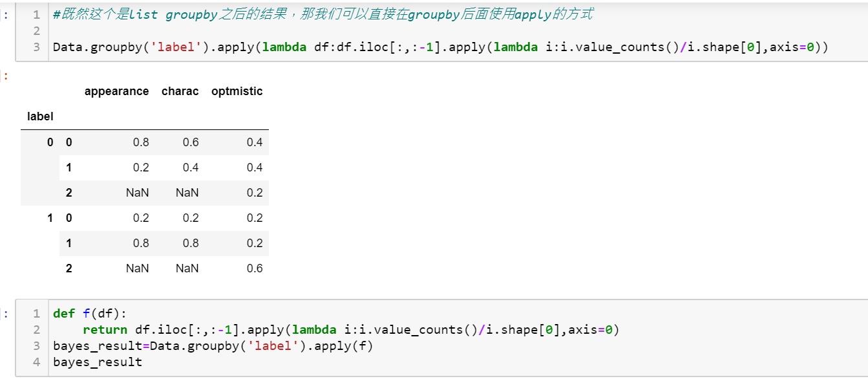
Task: Click the 'return df.iloc' line in second cell
Action: pyautogui.click(x=350, y=330)
